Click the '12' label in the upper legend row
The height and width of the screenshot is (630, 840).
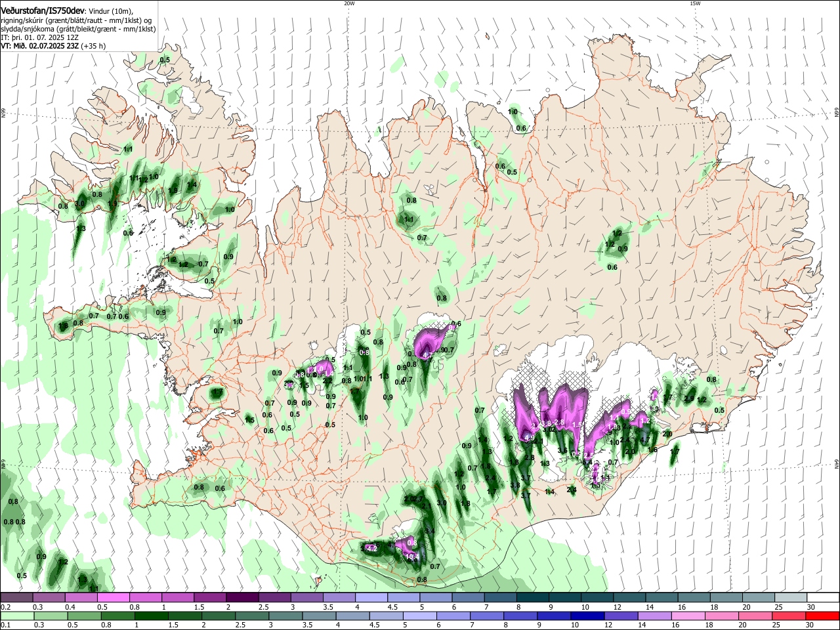[618, 607]
